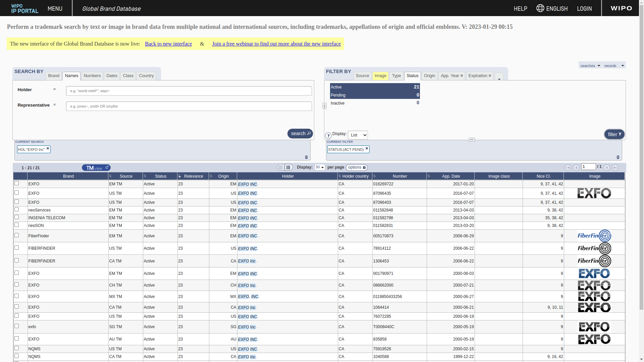Select checkbox for INGENIA TELECOM row
This screenshot has width=644, height=362.
[17, 217]
